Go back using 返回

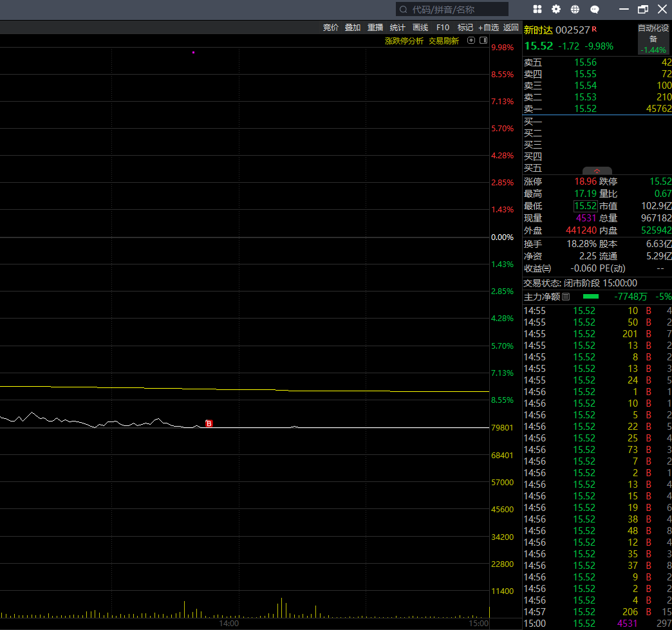[511, 28]
